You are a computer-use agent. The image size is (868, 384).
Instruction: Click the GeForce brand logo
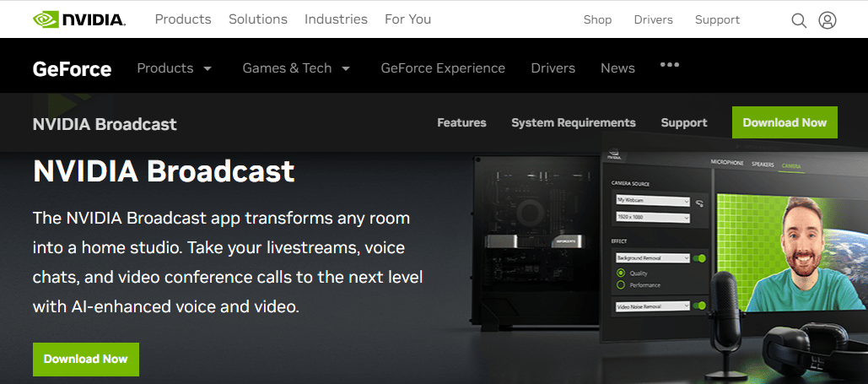tap(72, 68)
